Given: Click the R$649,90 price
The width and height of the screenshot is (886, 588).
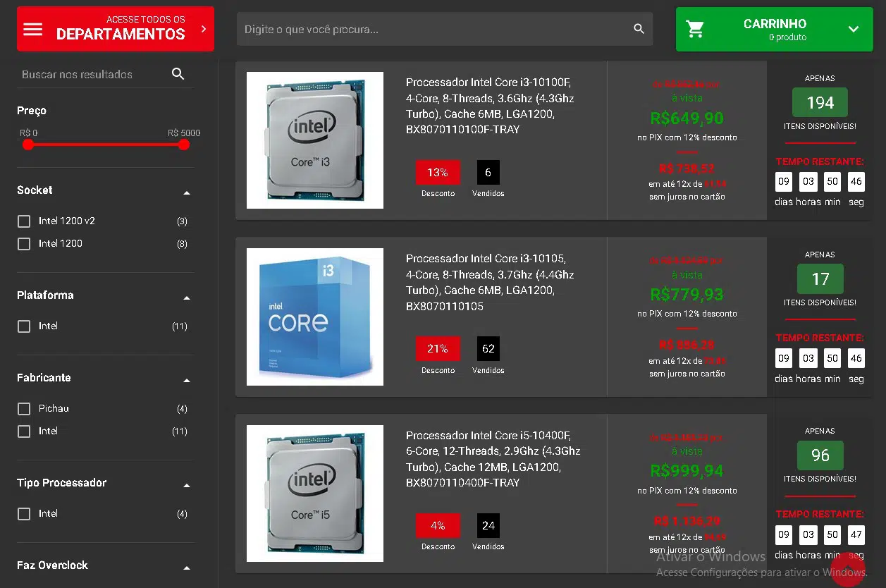Looking at the screenshot, I should click(x=687, y=118).
